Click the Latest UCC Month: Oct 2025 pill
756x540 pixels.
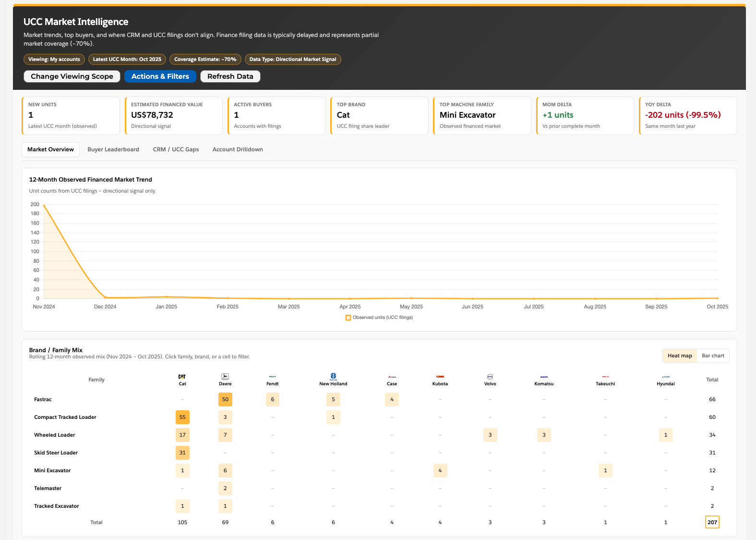(x=127, y=60)
